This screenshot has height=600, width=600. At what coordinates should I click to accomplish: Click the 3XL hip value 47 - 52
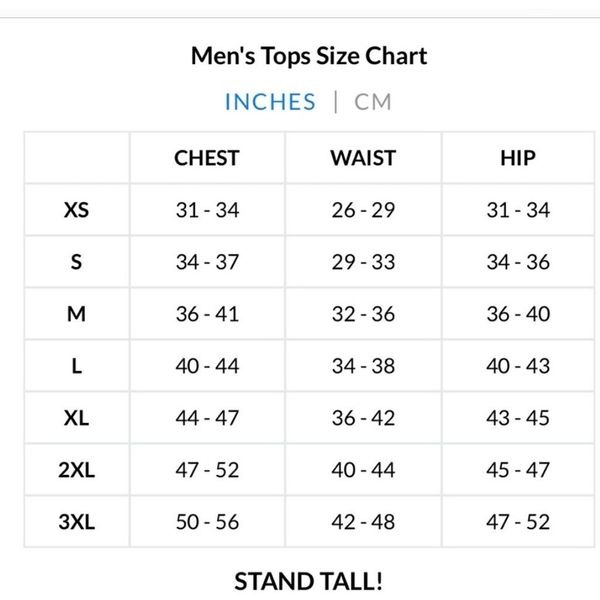[x=518, y=522]
